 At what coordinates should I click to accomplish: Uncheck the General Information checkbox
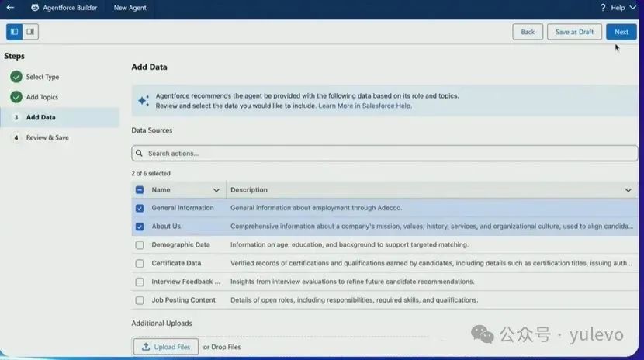[140, 208]
